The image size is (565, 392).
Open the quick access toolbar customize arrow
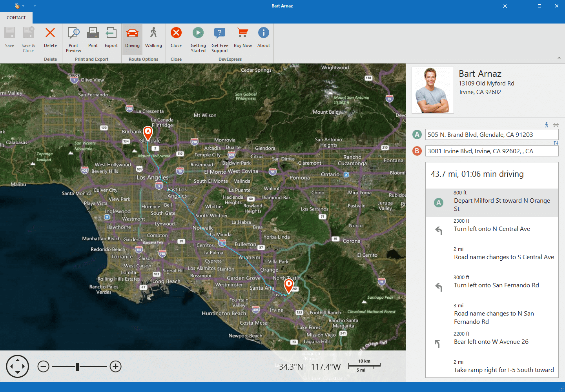35,6
